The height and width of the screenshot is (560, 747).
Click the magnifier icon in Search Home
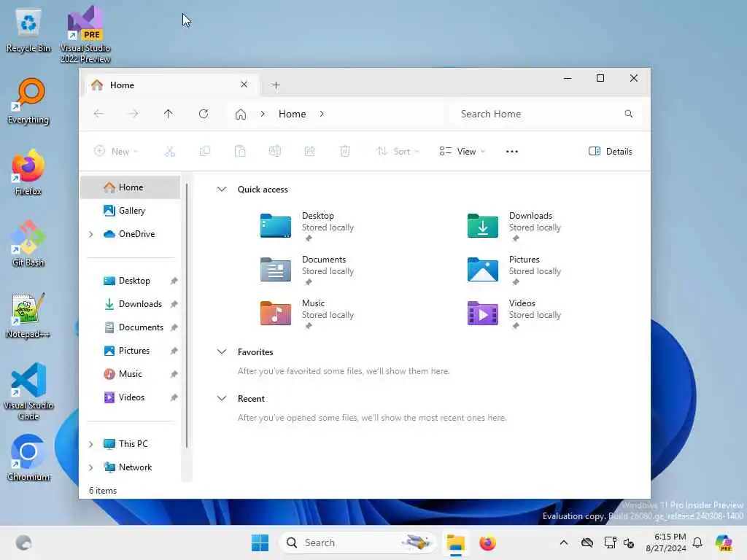pos(629,114)
